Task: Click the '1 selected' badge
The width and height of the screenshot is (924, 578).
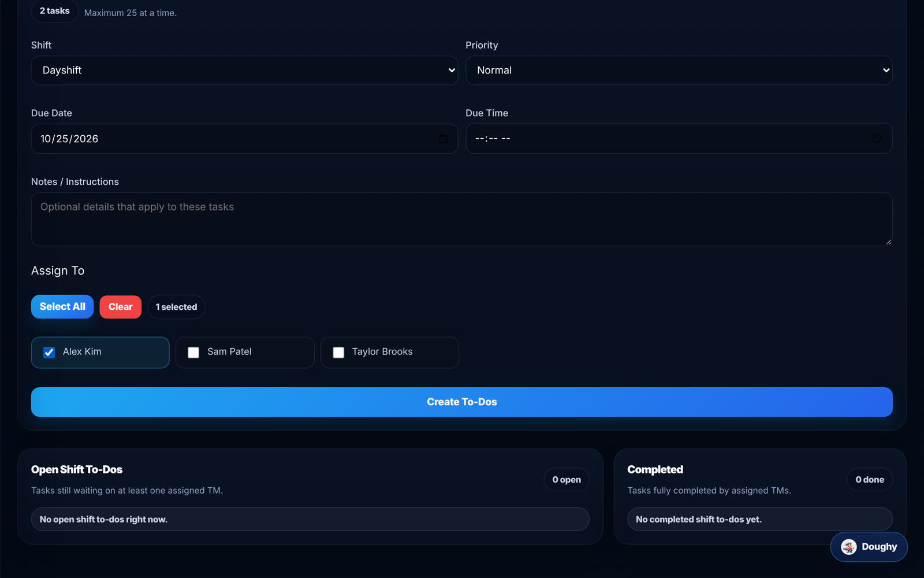Action: 176,307
